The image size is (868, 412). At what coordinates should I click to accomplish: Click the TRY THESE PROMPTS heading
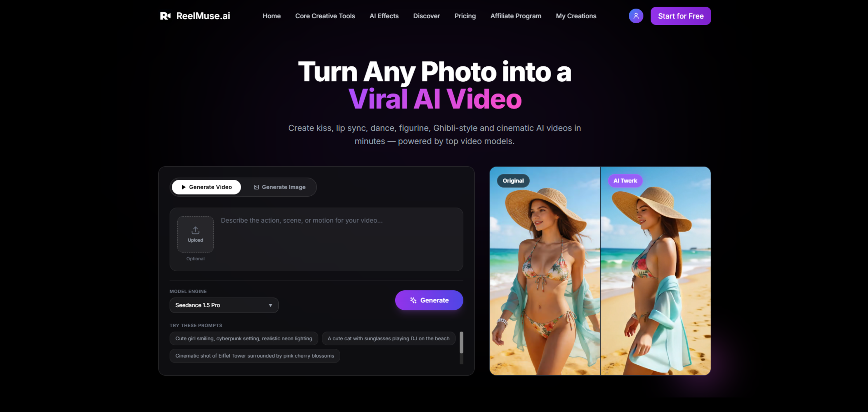[x=196, y=325]
